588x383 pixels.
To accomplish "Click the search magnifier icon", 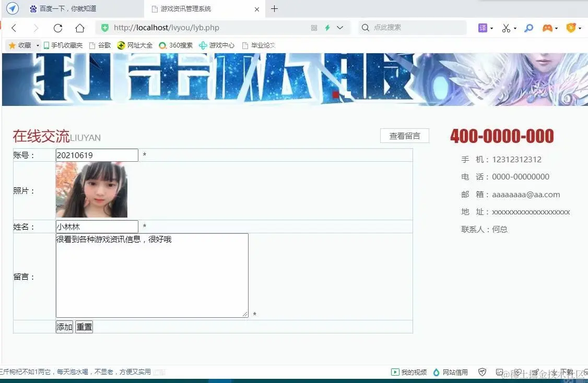I will [x=365, y=27].
